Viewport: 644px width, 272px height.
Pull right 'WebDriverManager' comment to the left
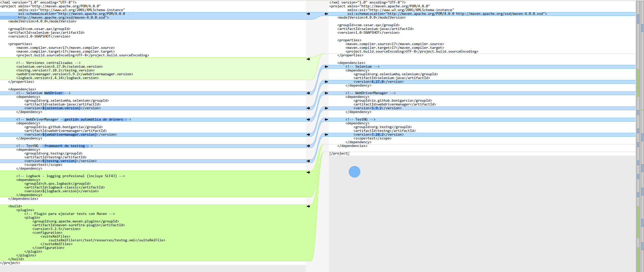click(326, 93)
